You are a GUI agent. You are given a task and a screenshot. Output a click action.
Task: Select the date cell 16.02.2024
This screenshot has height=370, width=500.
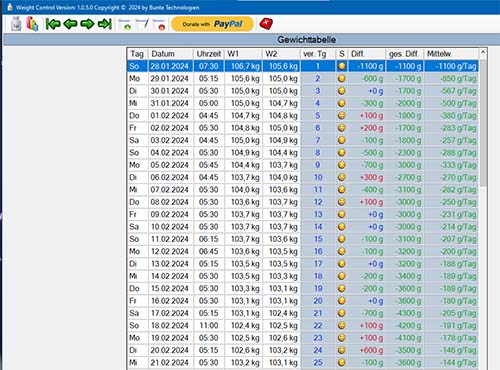(170, 301)
